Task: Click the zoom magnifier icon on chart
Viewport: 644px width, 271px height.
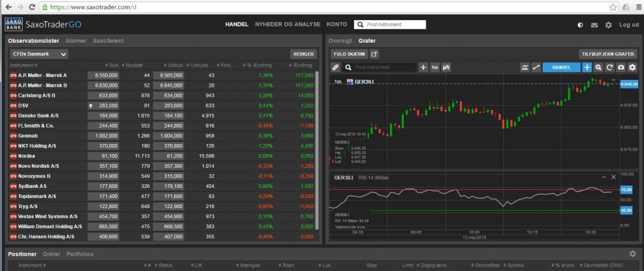Action: pyautogui.click(x=599, y=67)
